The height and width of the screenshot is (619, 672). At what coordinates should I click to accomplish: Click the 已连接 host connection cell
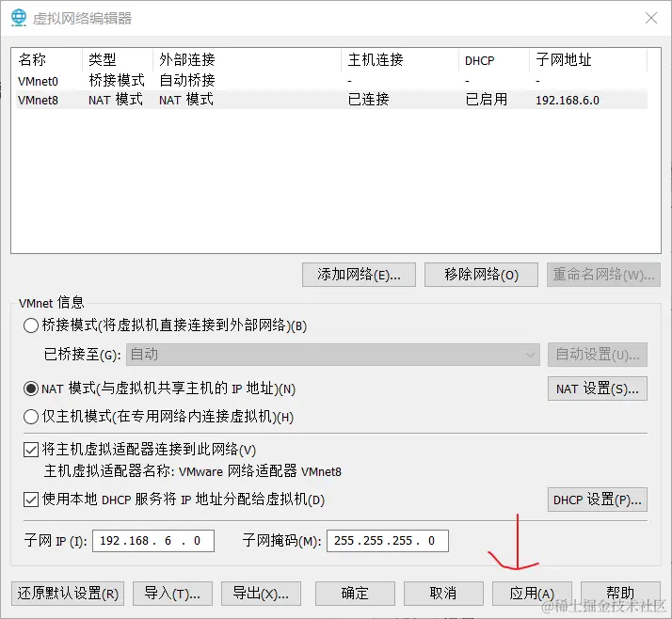tap(368, 100)
